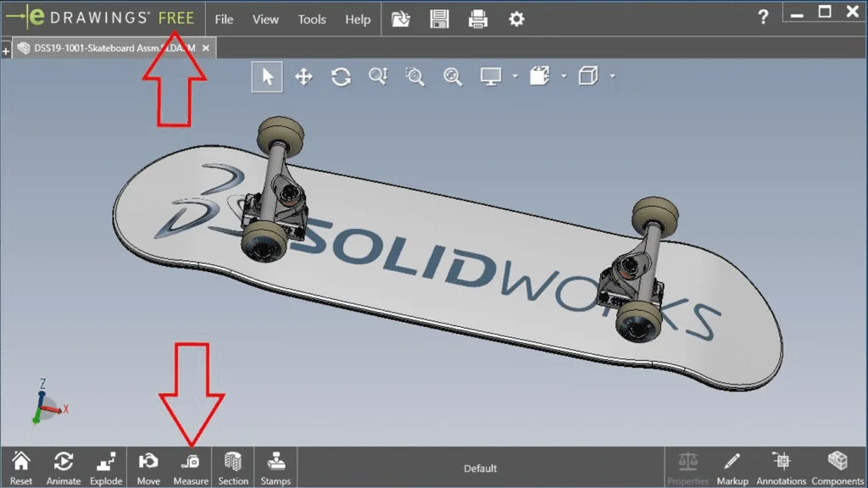868x488 pixels.
Task: Open the View menu
Action: (x=265, y=19)
